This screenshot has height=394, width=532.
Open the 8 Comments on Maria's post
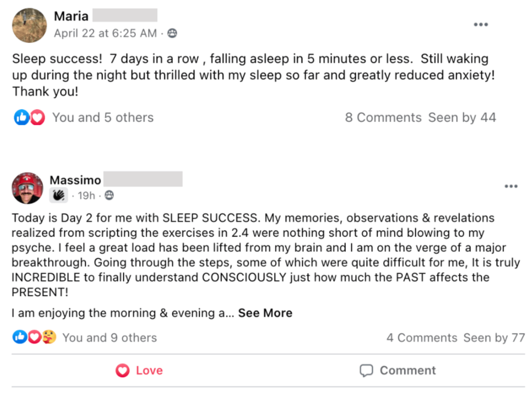[383, 117]
